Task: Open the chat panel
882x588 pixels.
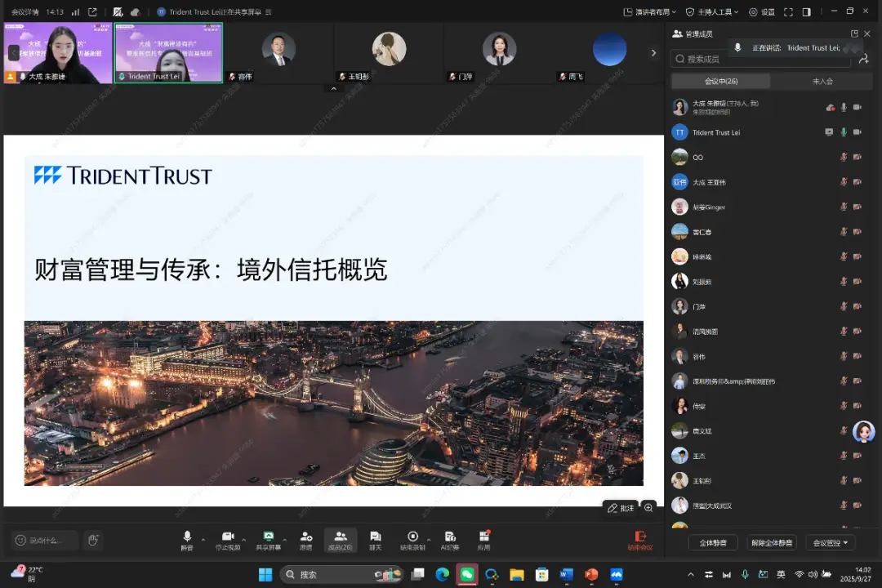Action: click(376, 539)
